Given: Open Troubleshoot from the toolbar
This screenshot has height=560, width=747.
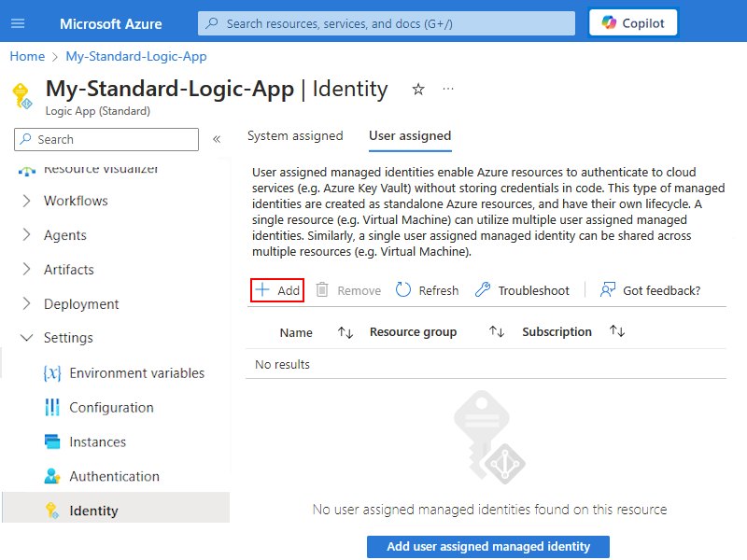Looking at the screenshot, I should pos(522,290).
